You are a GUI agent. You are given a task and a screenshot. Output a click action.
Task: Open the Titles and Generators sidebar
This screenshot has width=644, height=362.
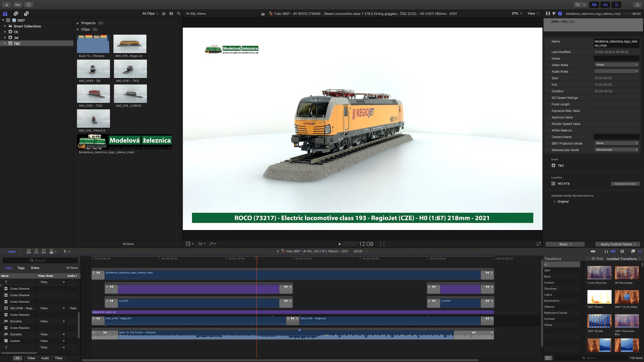coord(26,14)
